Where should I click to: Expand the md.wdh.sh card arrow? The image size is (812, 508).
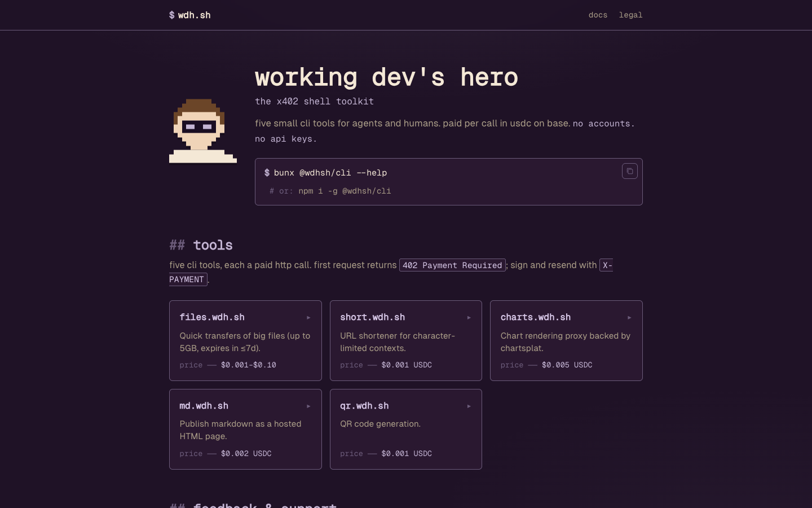pyautogui.click(x=308, y=406)
